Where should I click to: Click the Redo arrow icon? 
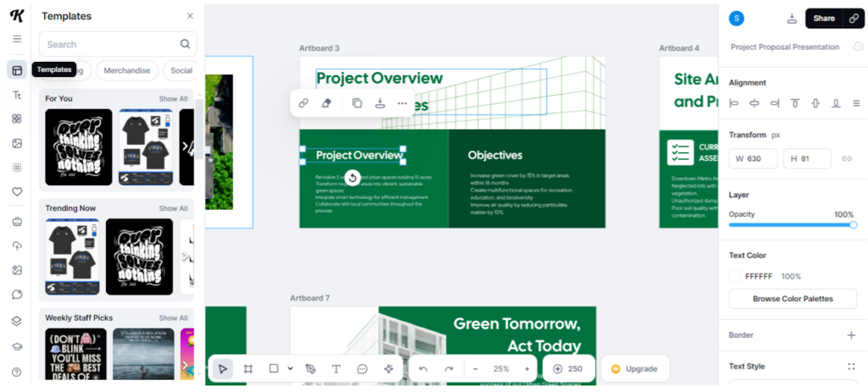pyautogui.click(x=448, y=369)
